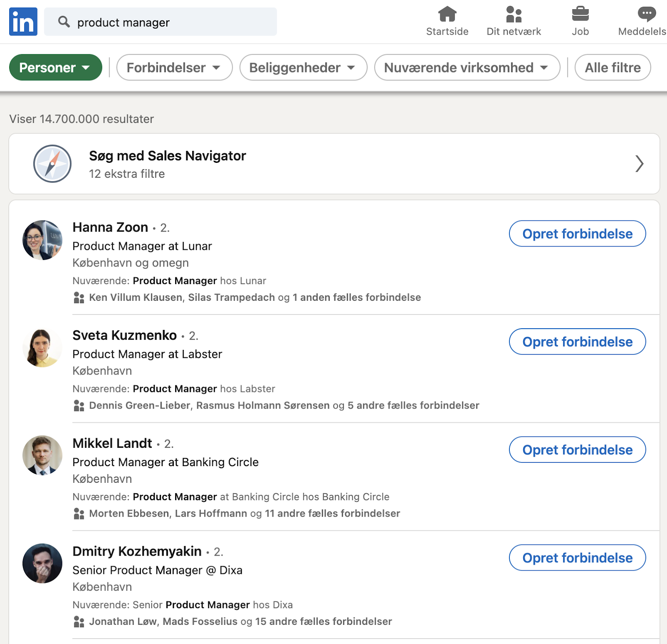Open Dit netværk people icon

(x=514, y=14)
